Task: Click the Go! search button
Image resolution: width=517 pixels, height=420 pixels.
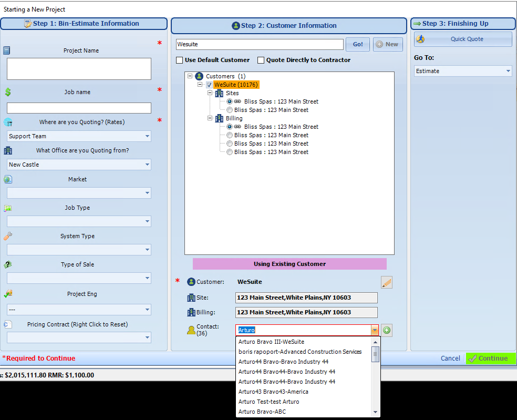Action: [x=358, y=44]
